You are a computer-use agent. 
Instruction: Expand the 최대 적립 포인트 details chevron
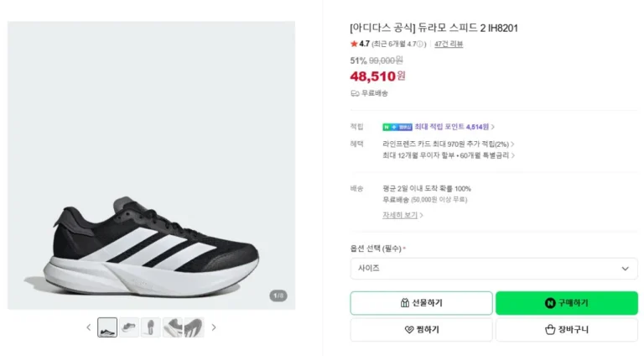[493, 127]
